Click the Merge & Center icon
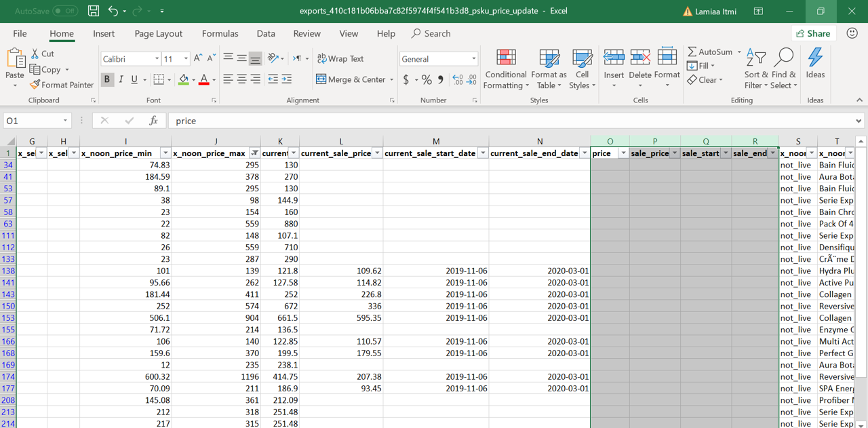 (321, 79)
